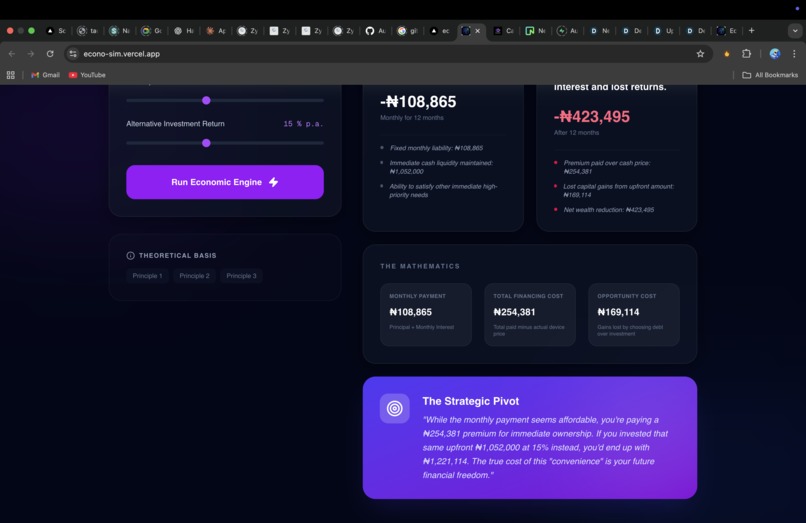Image resolution: width=806 pixels, height=523 pixels.
Task: Close the active econo-sim tab
Action: (x=478, y=31)
